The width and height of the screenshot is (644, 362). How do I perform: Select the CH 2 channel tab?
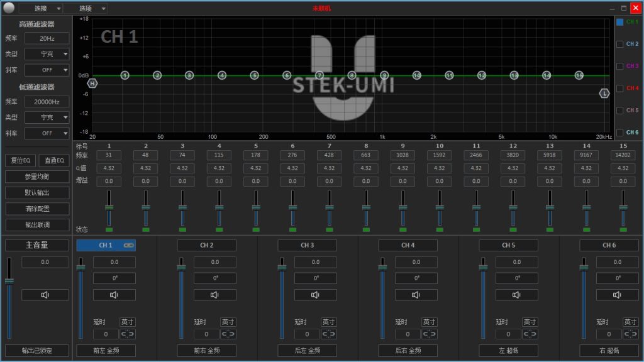click(206, 246)
